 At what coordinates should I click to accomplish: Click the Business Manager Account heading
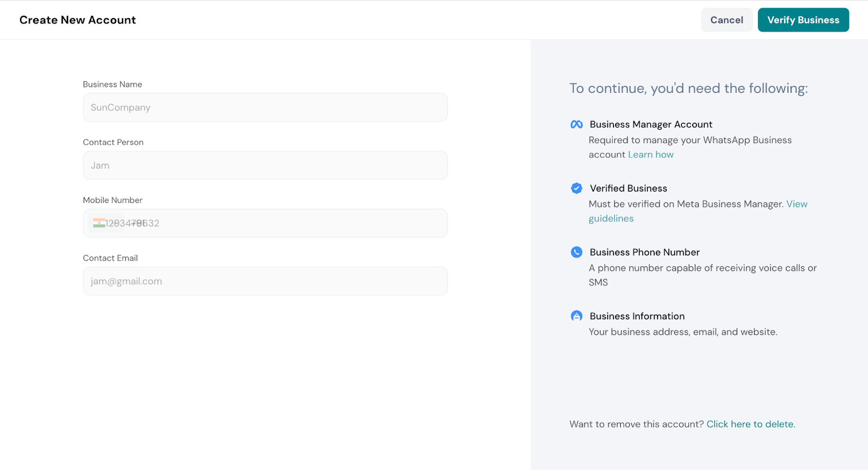click(650, 124)
